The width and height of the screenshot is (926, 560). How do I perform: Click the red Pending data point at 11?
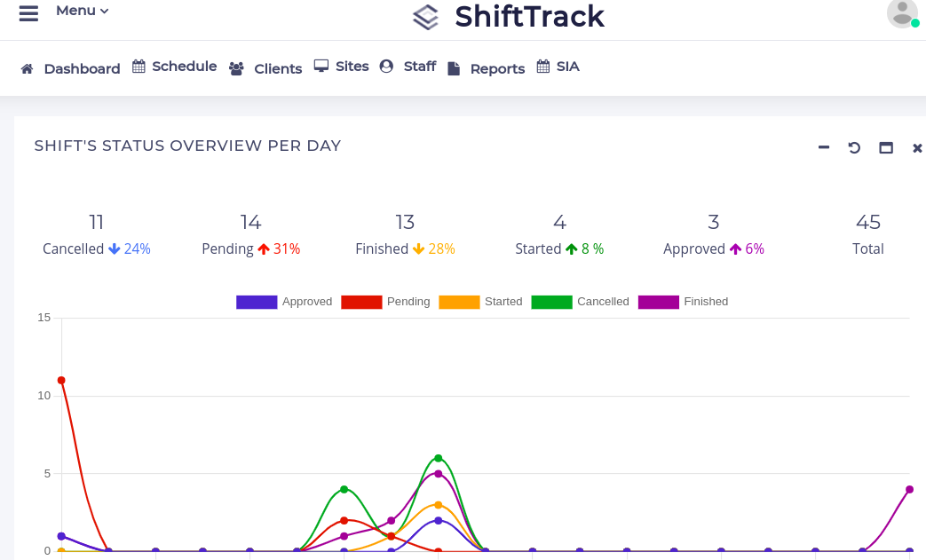[61, 381]
